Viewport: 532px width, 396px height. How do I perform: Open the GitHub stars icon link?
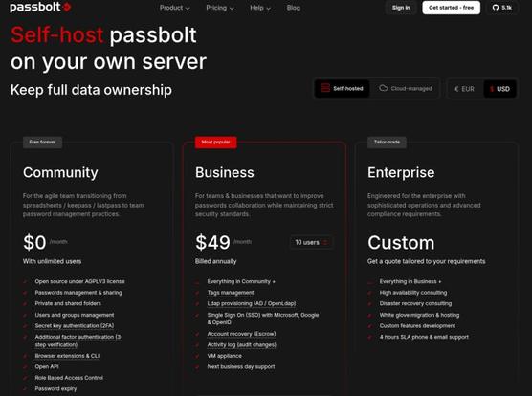[496, 8]
